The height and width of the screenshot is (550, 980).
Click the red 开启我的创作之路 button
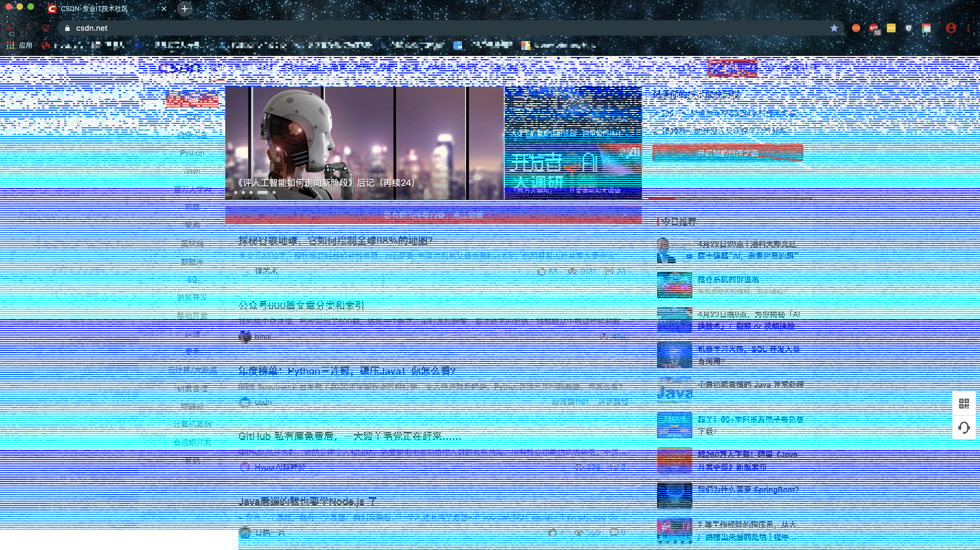coord(727,153)
